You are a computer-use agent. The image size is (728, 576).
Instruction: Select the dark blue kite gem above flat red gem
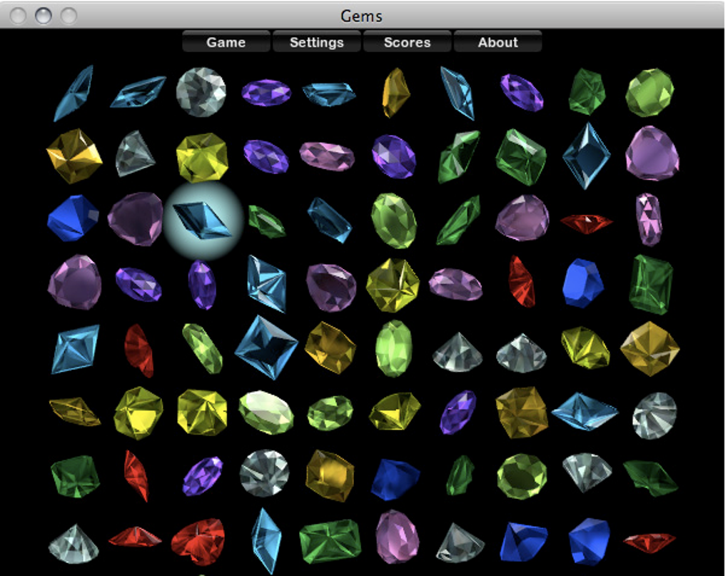tap(587, 156)
